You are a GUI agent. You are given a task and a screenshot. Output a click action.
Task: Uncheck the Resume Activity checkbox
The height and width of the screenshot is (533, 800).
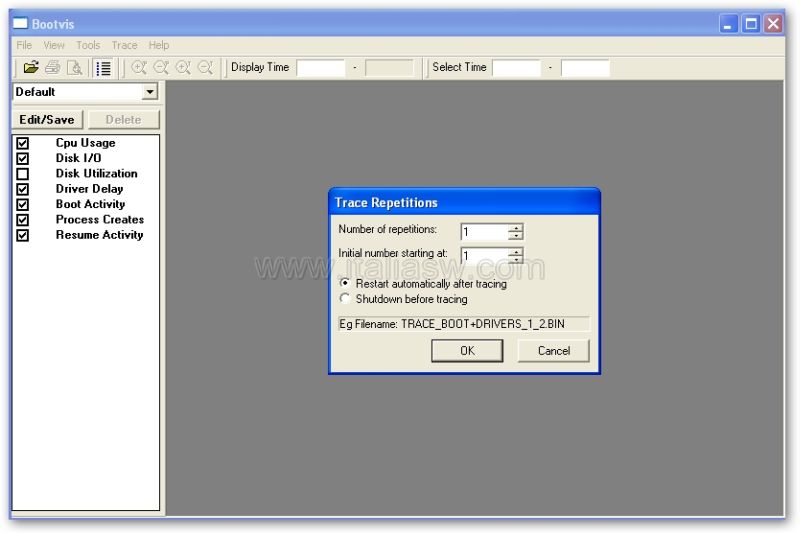pos(22,235)
